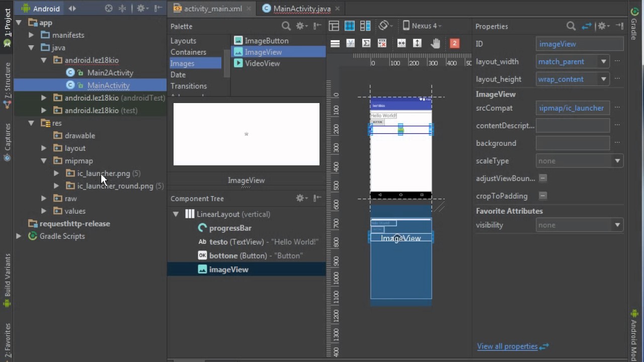
Task: Click the contentDescription input field
Action: click(573, 125)
